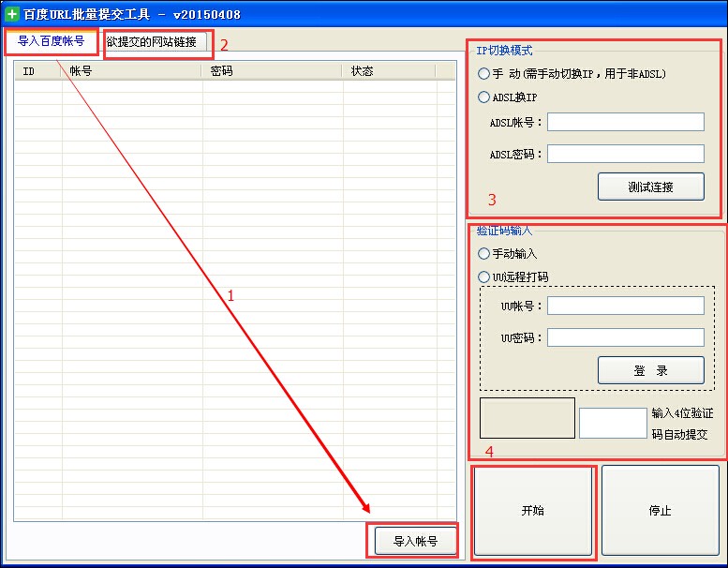Click the ID column header
Screen dimensions: 728x568
pos(38,71)
